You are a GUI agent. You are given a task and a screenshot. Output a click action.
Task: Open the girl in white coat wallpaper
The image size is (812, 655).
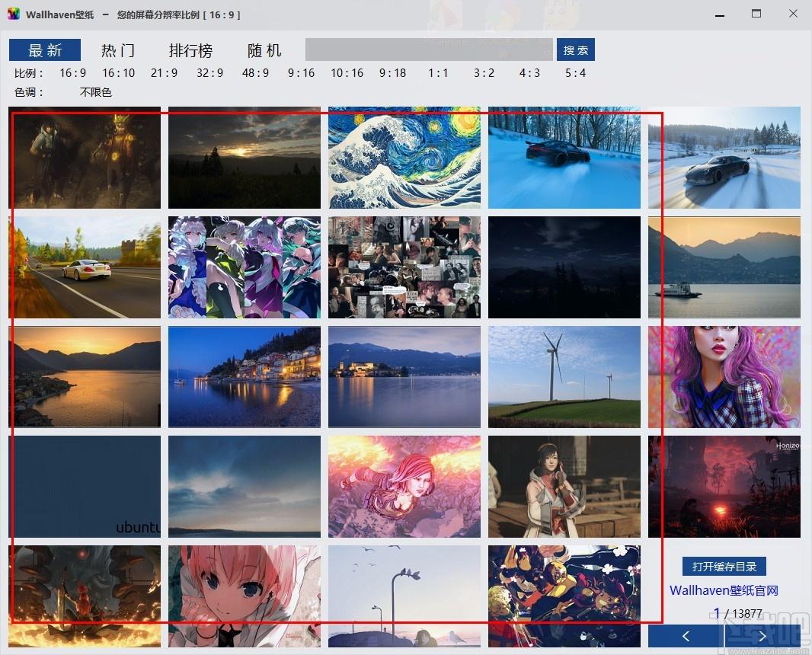[564, 487]
